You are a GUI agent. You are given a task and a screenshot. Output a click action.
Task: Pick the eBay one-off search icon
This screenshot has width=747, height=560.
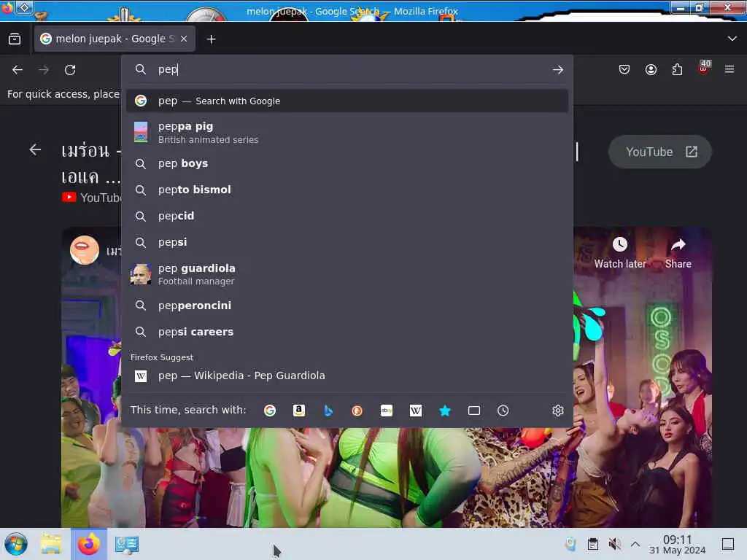[387, 411]
